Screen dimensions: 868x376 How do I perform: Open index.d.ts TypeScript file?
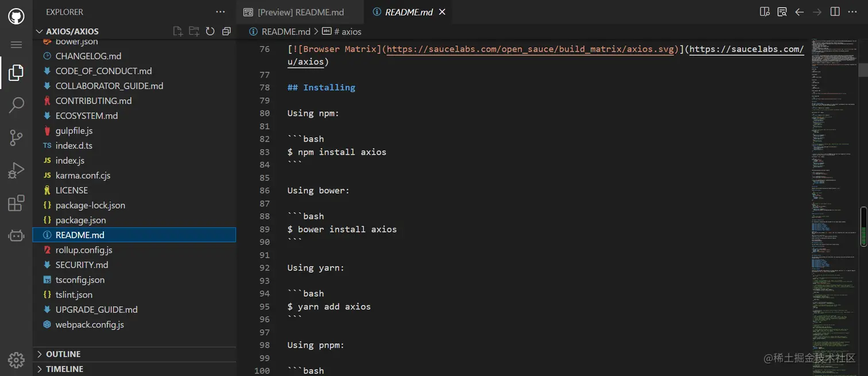click(134, 146)
